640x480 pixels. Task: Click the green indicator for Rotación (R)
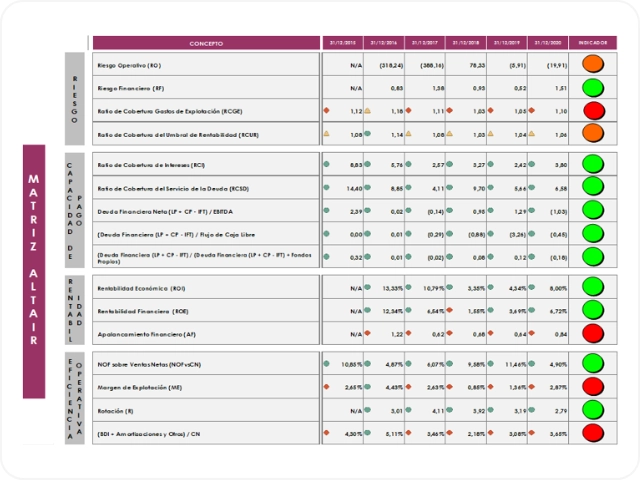(592, 412)
